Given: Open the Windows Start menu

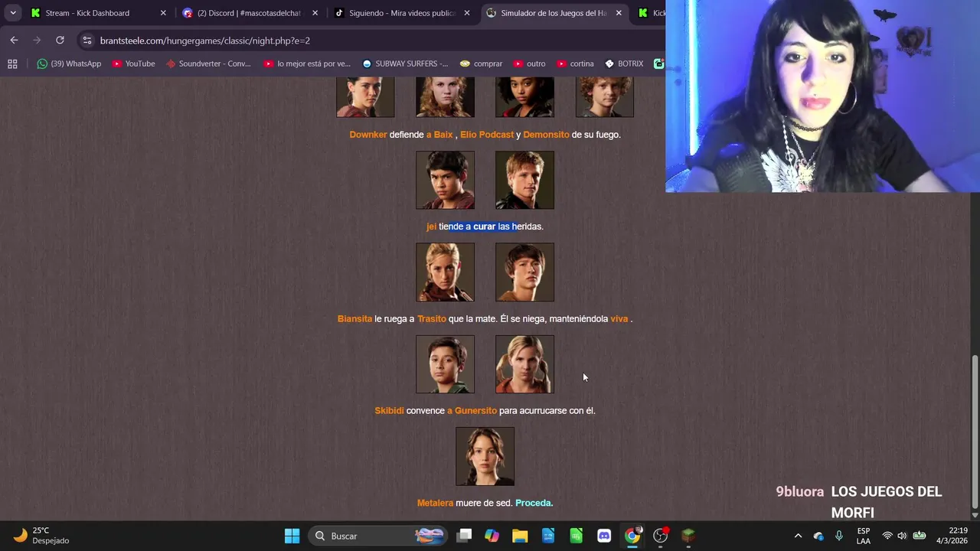Looking at the screenshot, I should click(x=292, y=536).
